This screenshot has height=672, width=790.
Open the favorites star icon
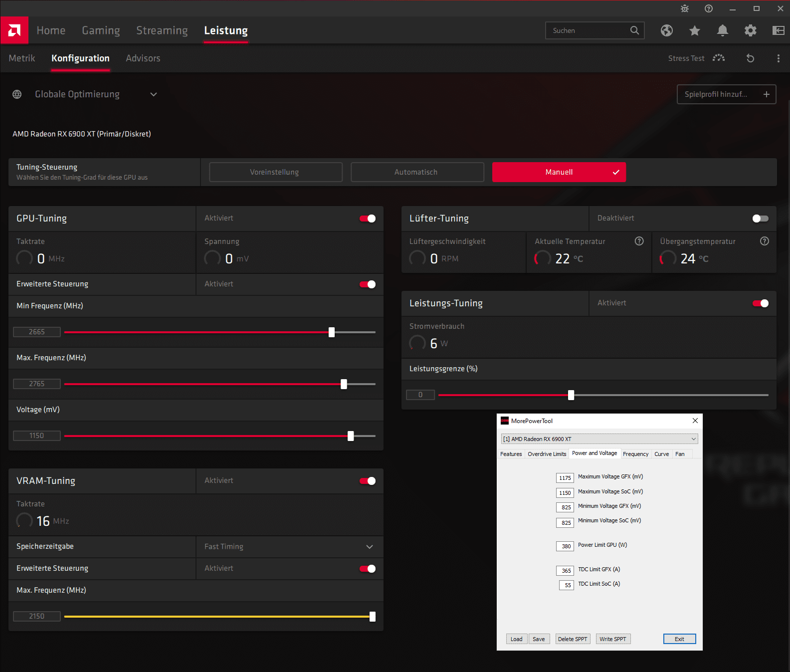695,30
